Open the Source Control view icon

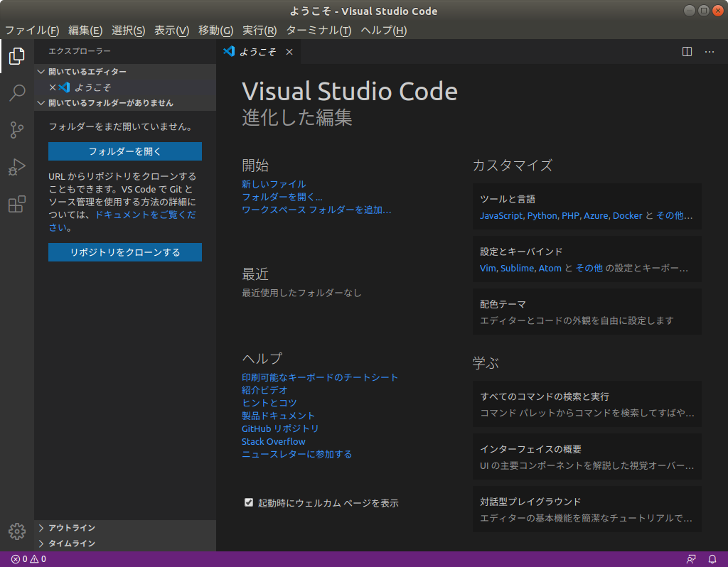click(x=17, y=130)
